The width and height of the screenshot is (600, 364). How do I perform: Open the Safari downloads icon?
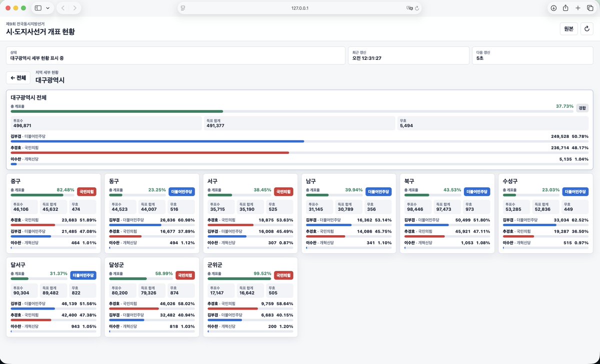pyautogui.click(x=553, y=8)
